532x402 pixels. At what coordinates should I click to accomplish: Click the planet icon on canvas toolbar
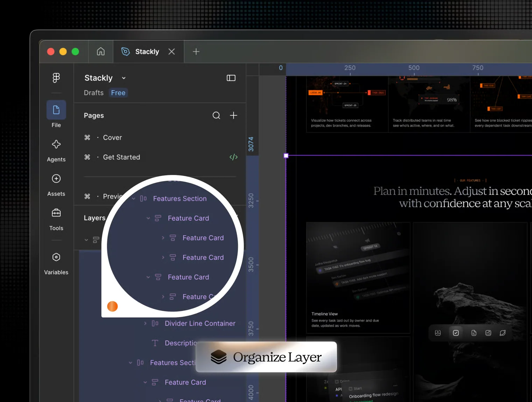503,333
